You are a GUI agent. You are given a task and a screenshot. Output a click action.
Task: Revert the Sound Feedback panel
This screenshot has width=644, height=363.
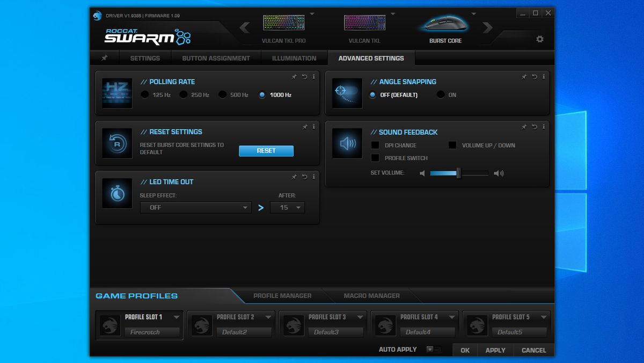pyautogui.click(x=535, y=127)
